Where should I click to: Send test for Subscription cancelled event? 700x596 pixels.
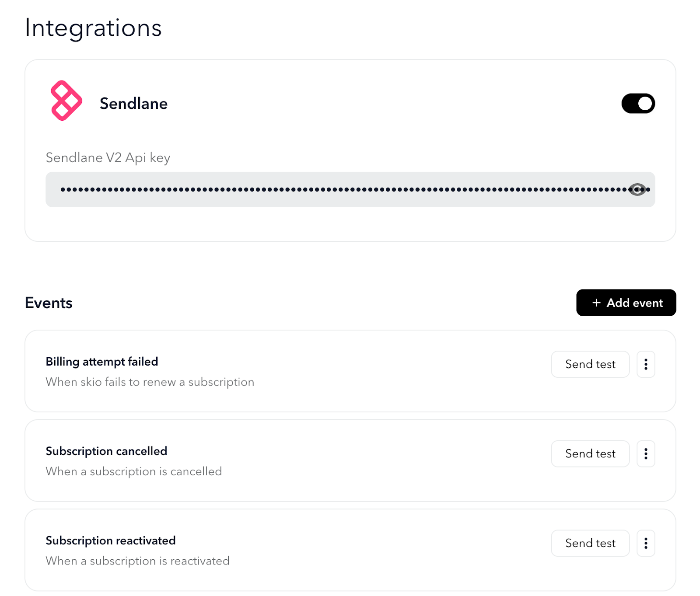click(590, 454)
